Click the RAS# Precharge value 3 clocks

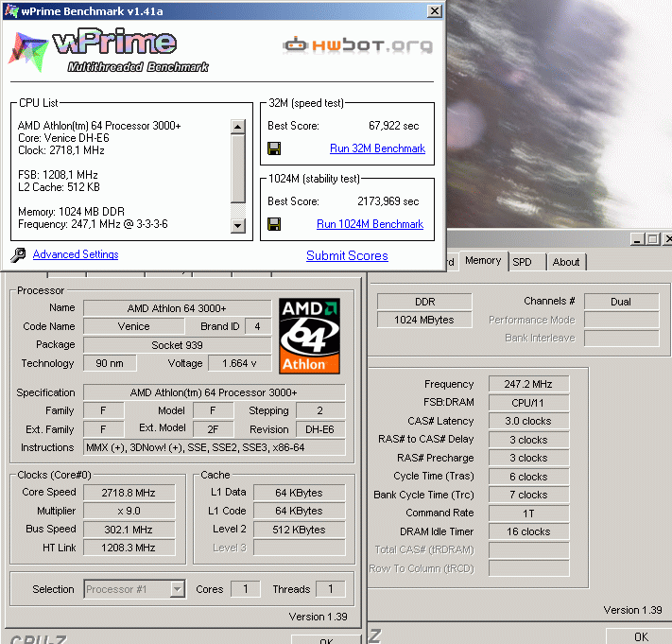click(528, 458)
